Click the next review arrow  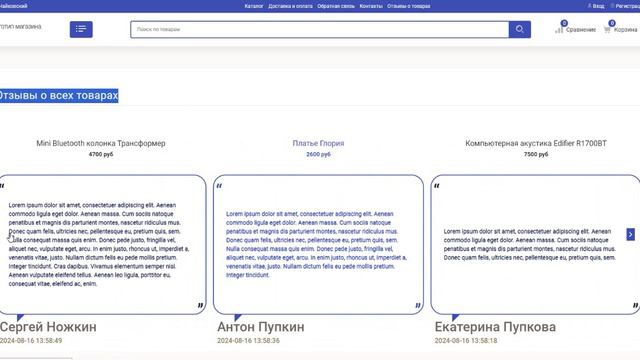tap(631, 234)
